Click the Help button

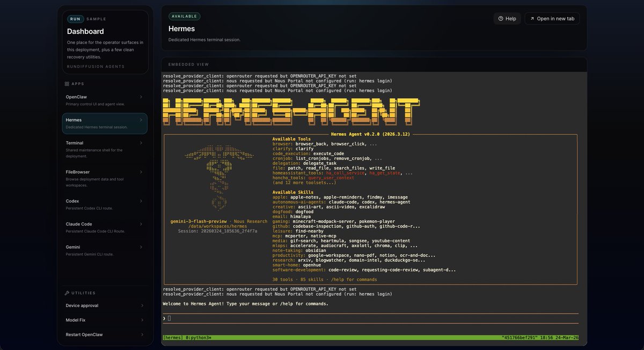click(507, 18)
